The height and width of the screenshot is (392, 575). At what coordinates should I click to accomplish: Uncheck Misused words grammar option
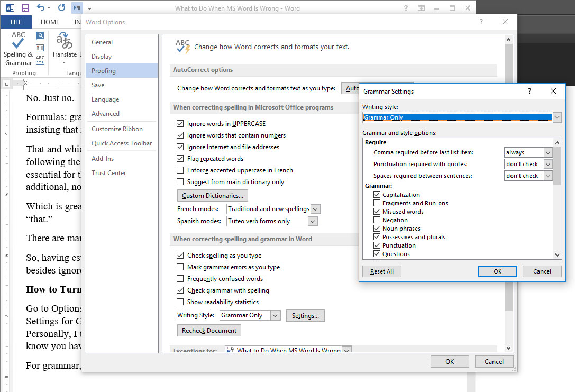coord(377,211)
